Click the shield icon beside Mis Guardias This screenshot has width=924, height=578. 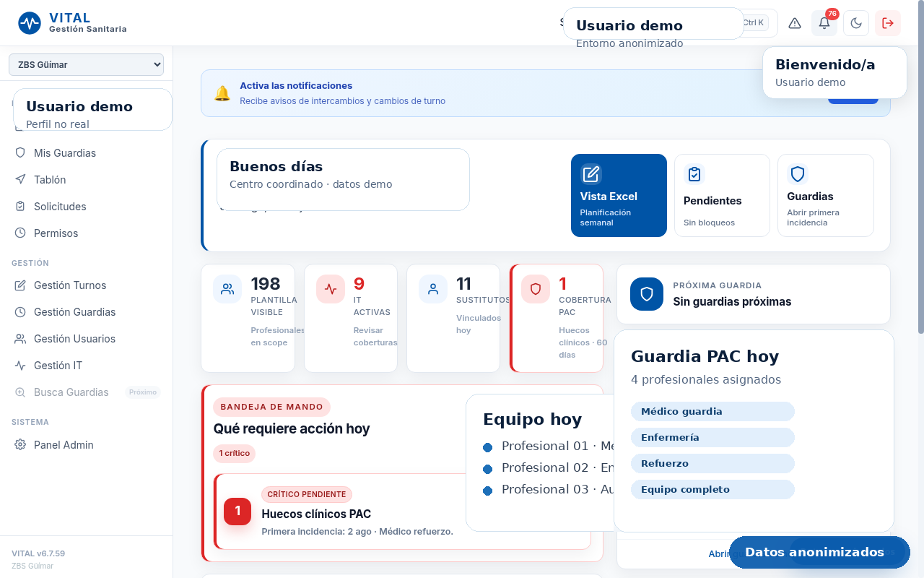20,153
